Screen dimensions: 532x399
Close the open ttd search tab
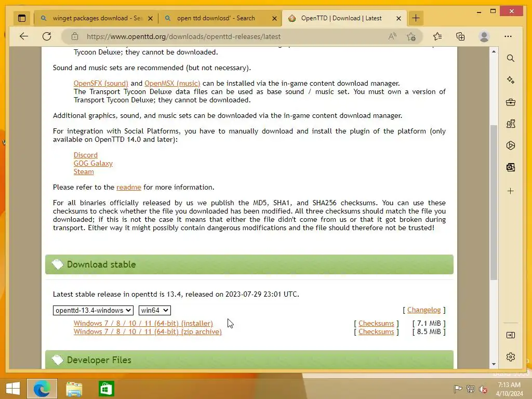(274, 18)
